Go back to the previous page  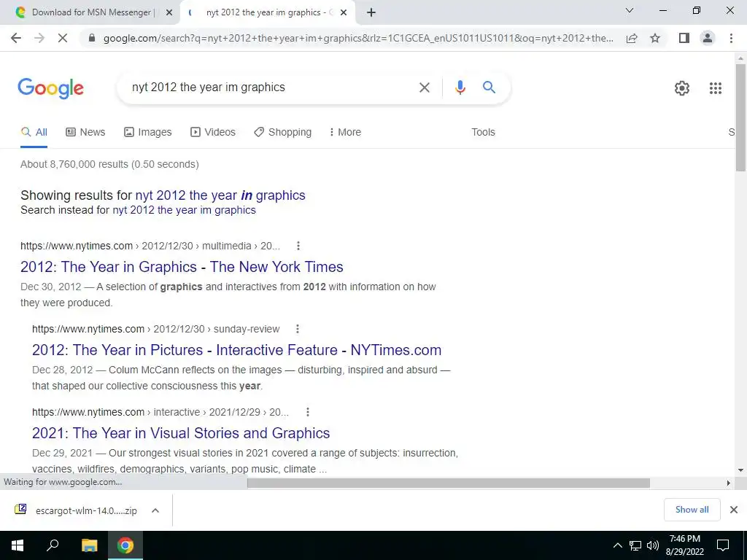click(x=16, y=38)
